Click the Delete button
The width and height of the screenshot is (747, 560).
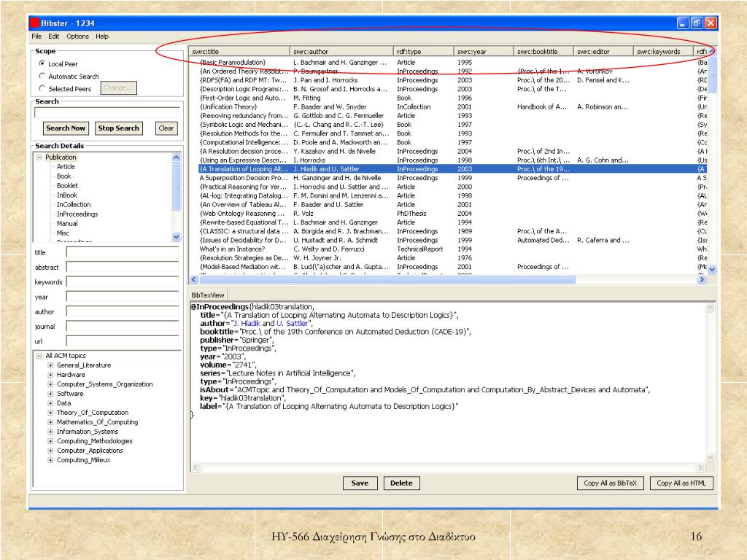[x=401, y=483]
